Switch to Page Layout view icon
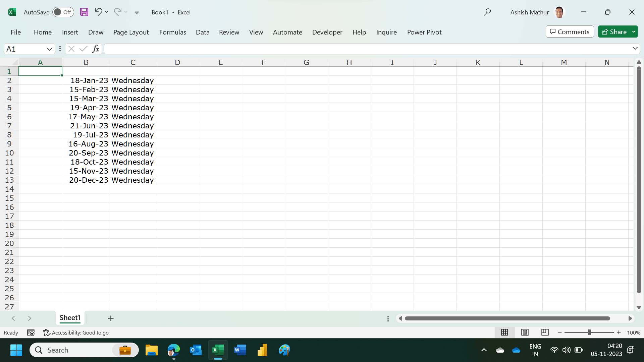 click(525, 332)
